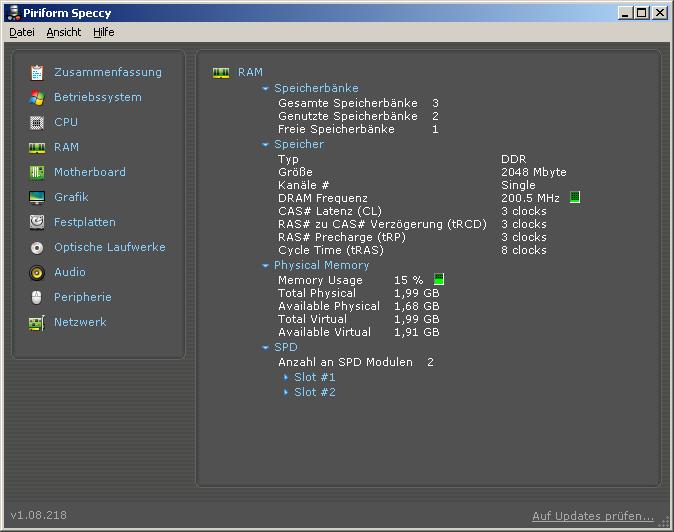This screenshot has height=532, width=674.
Task: Open the Betriebssystem section
Action: click(98, 97)
